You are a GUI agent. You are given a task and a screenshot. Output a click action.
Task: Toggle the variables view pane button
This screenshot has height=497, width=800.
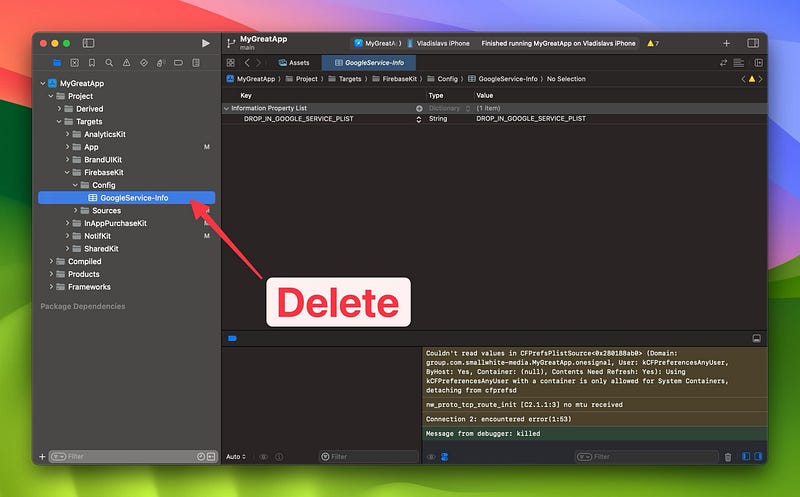point(746,456)
